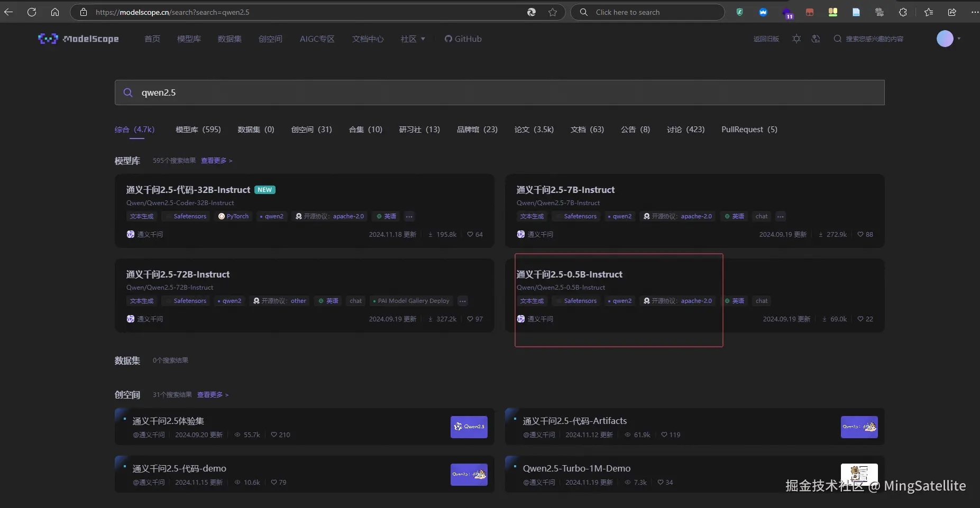
Task: Click the 'Click here to search' box
Action: pyautogui.click(x=647, y=12)
